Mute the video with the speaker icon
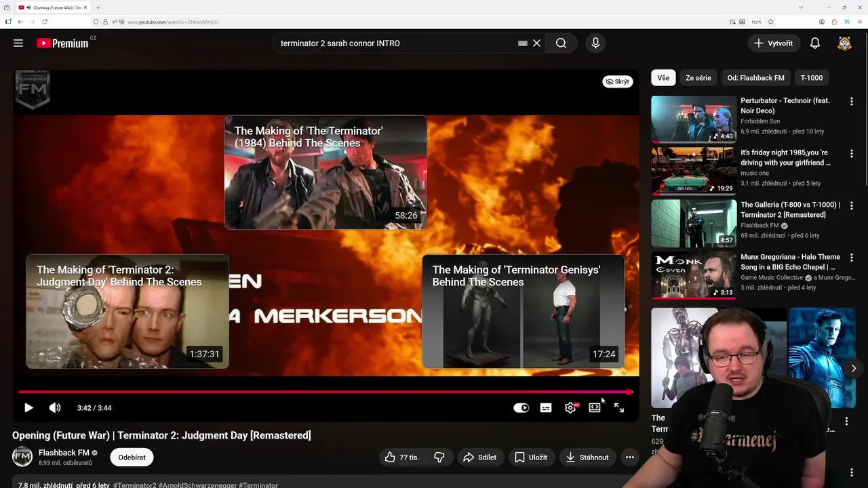This screenshot has width=868, height=488. click(x=55, y=408)
